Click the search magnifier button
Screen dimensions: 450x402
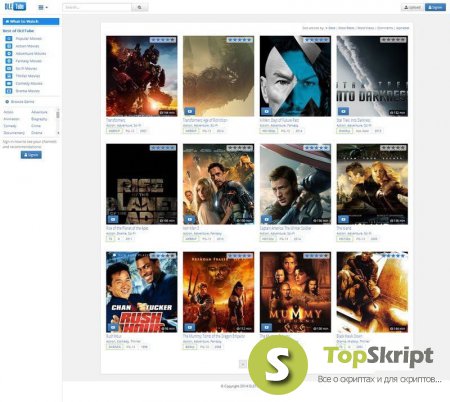point(140,7)
